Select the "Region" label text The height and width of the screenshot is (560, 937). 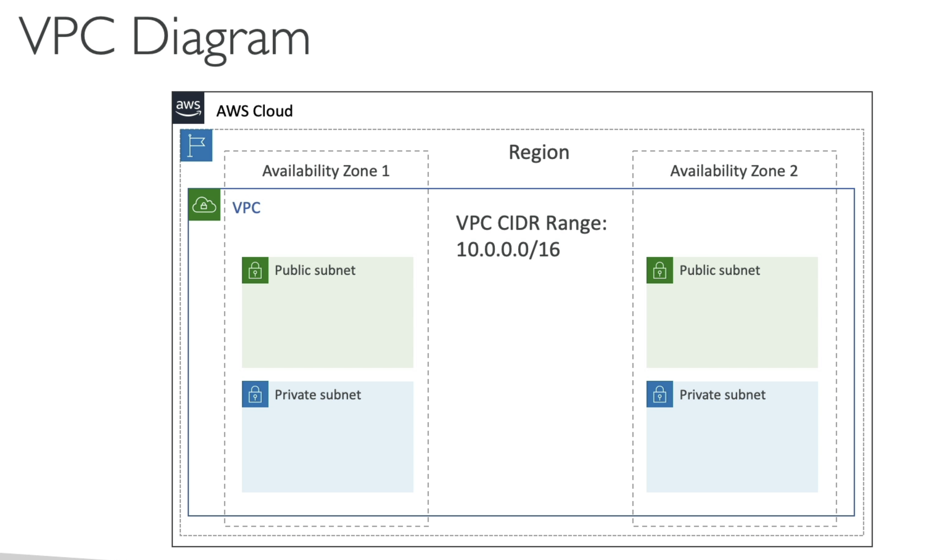pos(538,153)
